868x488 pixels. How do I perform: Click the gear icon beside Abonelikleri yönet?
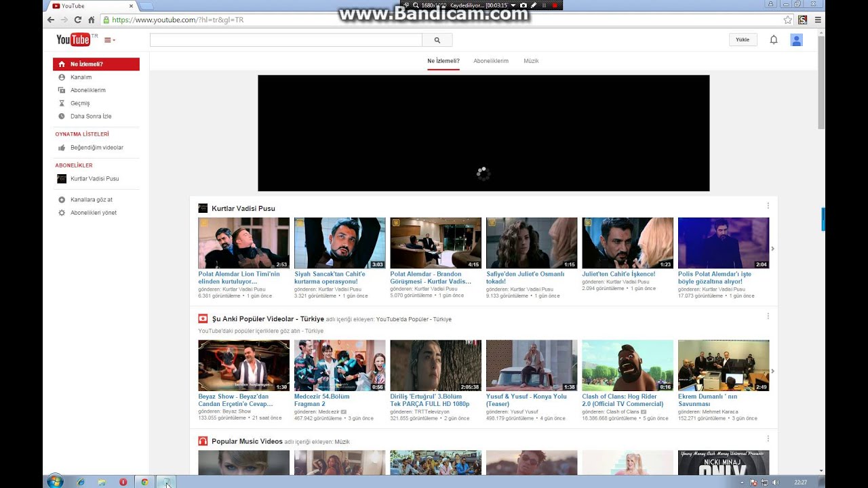[x=62, y=212]
